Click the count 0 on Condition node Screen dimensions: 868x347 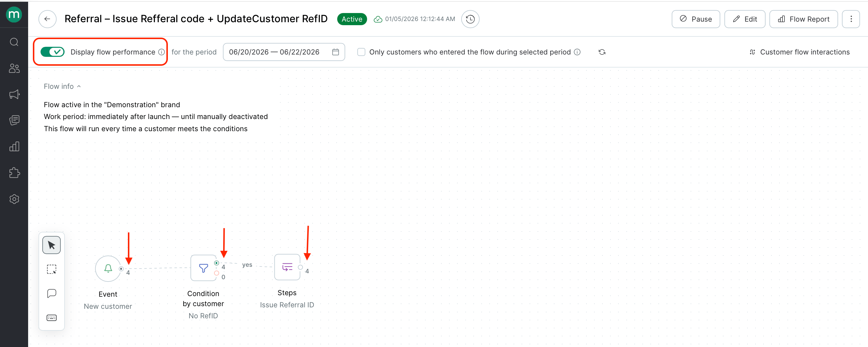click(x=224, y=277)
